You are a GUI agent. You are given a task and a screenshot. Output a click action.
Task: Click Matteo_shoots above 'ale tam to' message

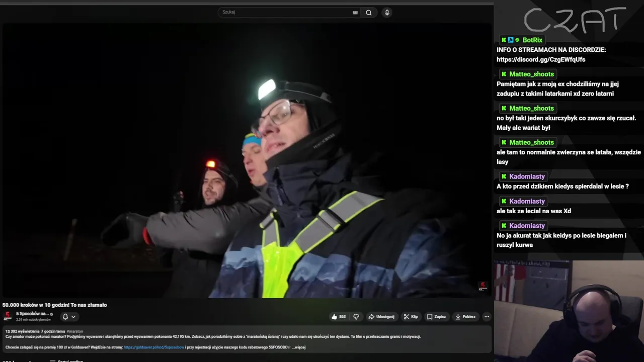click(x=531, y=143)
